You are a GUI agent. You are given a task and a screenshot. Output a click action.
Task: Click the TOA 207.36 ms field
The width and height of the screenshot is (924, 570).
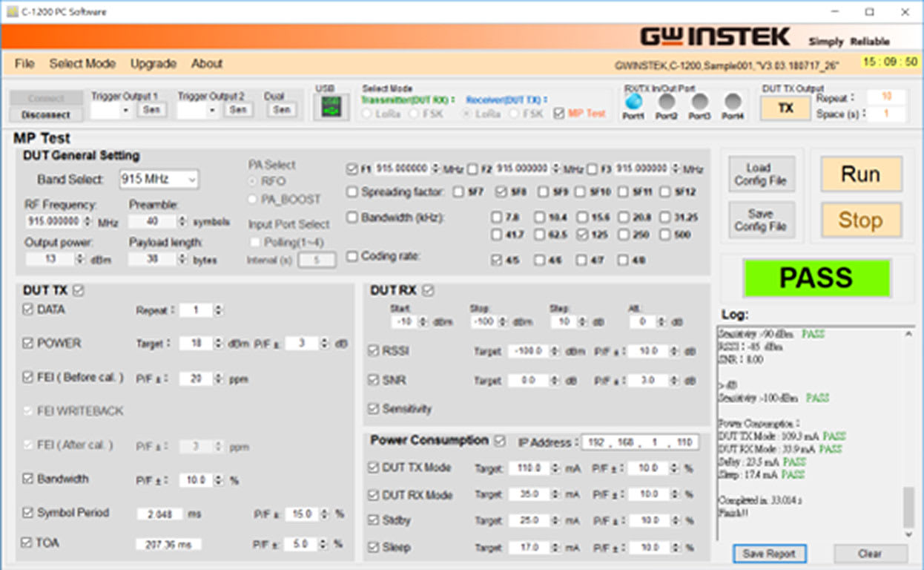(x=168, y=545)
